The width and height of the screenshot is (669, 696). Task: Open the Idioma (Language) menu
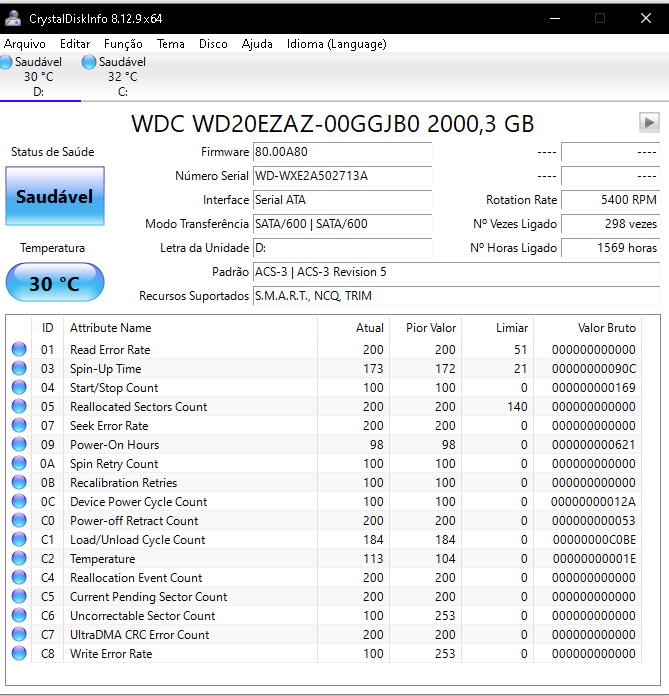tap(336, 44)
